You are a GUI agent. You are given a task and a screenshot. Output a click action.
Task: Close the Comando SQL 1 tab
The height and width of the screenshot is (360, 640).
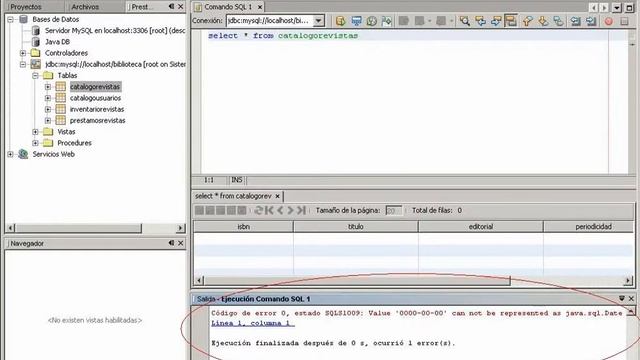coord(260,7)
